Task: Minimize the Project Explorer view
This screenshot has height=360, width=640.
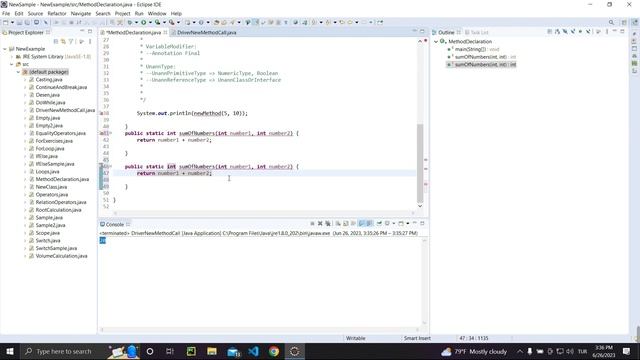Action: [82, 31]
